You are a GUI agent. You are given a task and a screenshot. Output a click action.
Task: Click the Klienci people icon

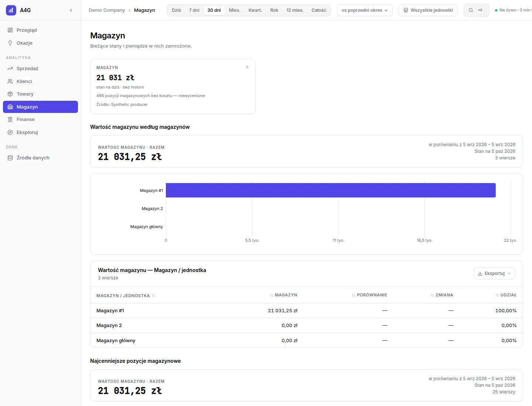10,81
